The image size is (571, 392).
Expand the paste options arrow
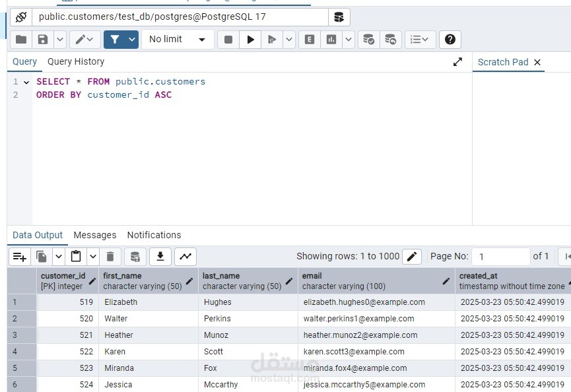click(93, 257)
